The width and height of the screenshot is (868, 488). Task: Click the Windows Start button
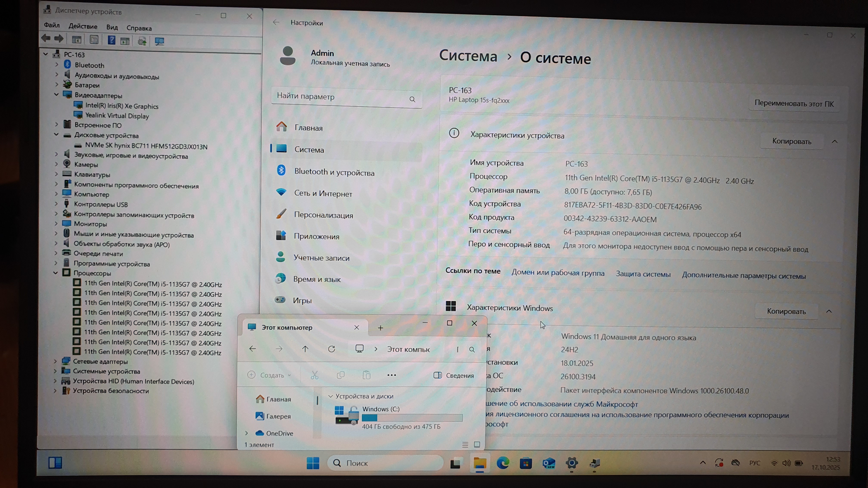pyautogui.click(x=313, y=463)
